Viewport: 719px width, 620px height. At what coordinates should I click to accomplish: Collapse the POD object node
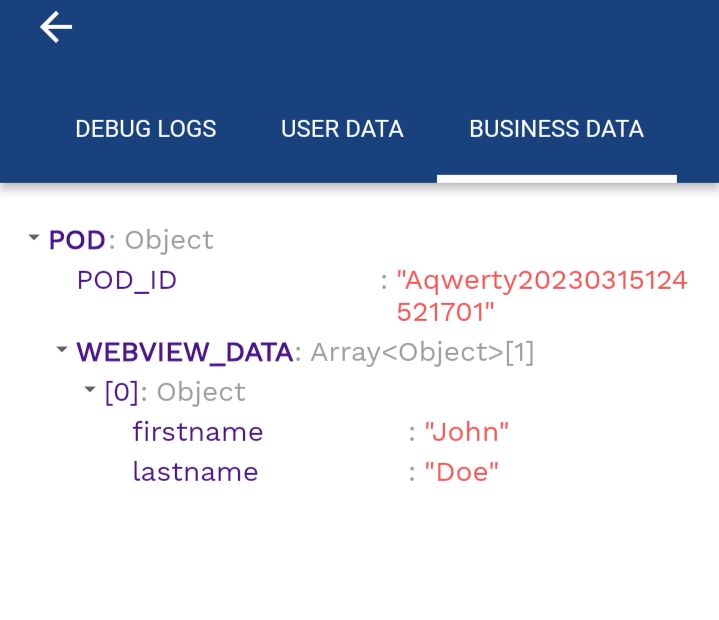click(33, 238)
